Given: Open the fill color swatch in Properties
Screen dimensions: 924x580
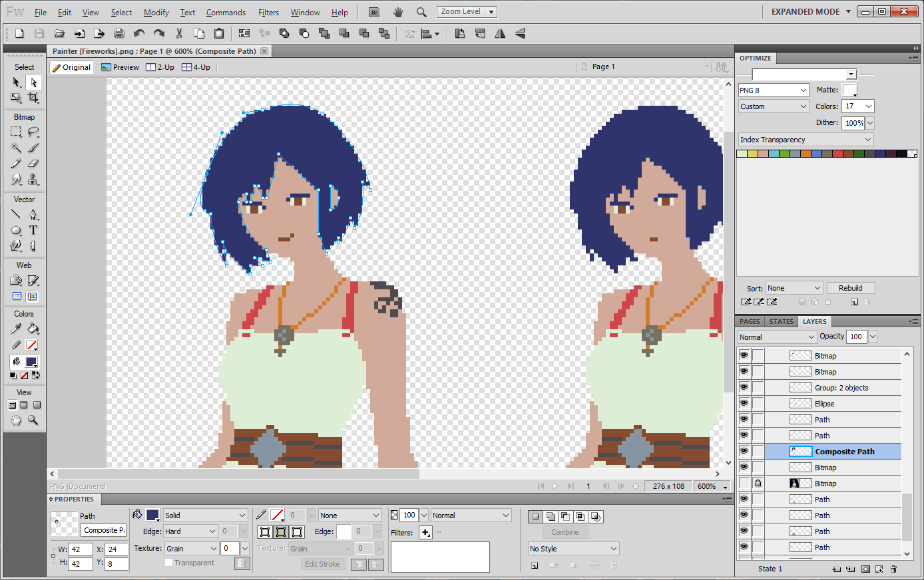Looking at the screenshot, I should click(152, 515).
